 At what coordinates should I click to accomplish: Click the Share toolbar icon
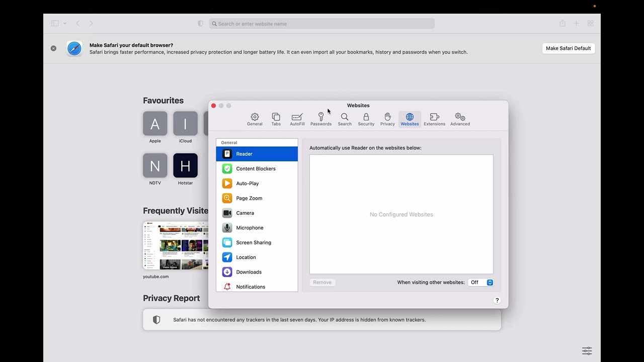click(x=562, y=23)
